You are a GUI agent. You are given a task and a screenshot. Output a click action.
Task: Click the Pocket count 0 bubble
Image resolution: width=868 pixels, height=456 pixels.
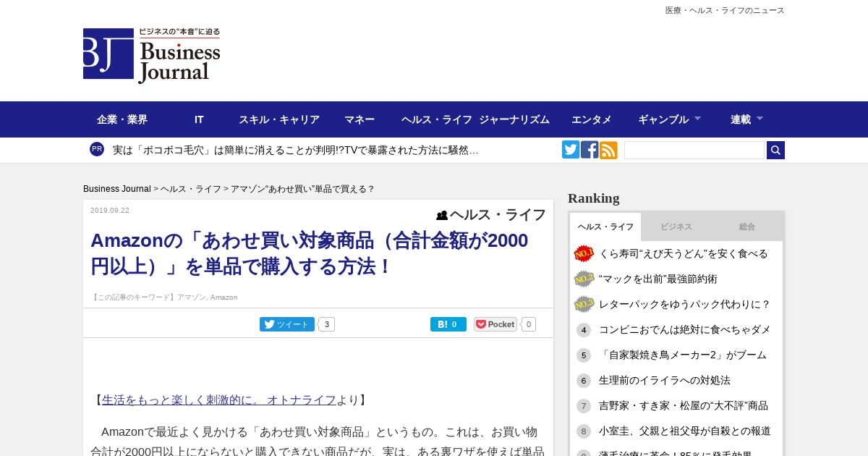[528, 324]
